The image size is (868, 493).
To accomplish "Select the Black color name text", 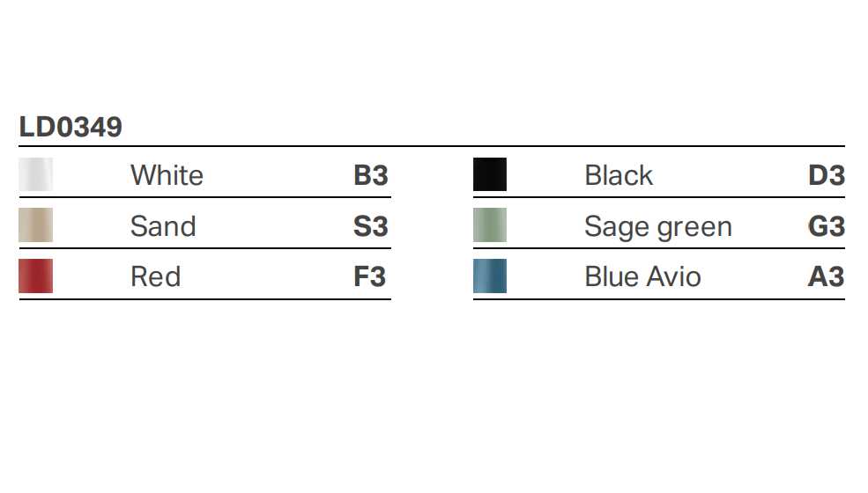I will point(619,175).
